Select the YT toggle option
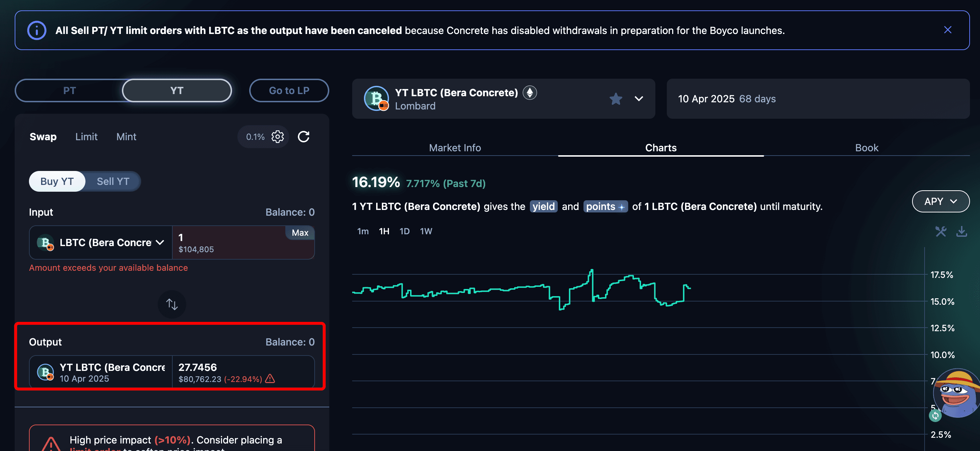This screenshot has width=980, height=451. click(177, 90)
